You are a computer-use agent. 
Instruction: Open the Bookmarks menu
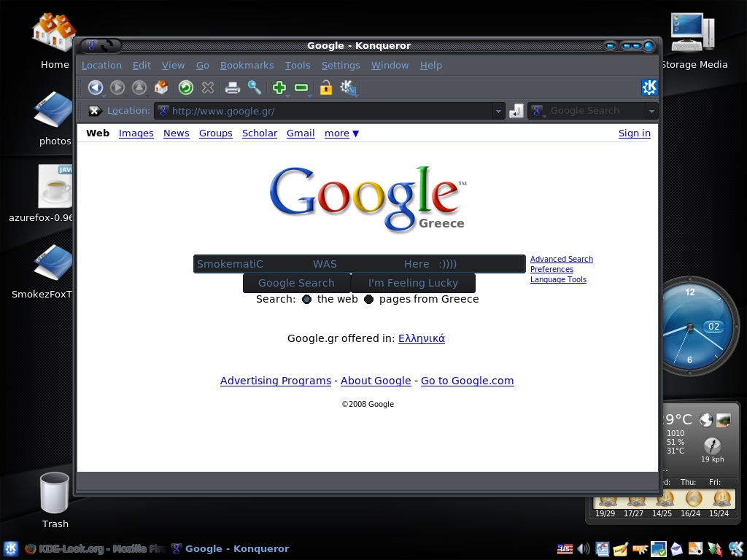pos(247,65)
